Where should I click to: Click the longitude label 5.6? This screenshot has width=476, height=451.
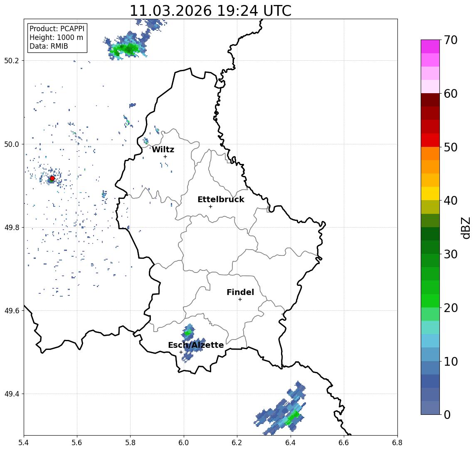coord(77,443)
